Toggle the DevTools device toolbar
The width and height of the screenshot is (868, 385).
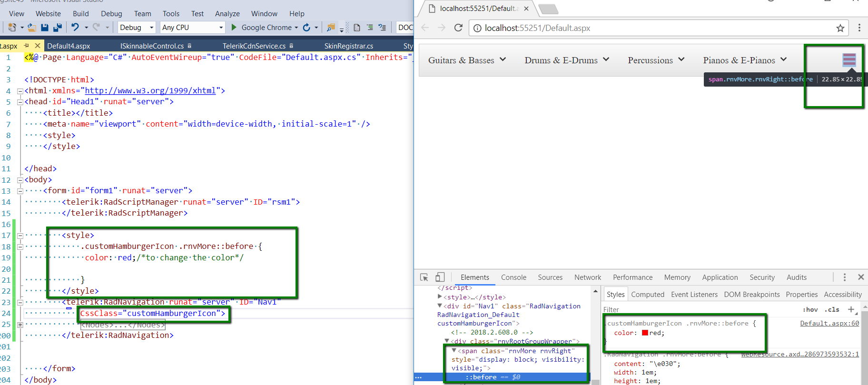tap(440, 277)
